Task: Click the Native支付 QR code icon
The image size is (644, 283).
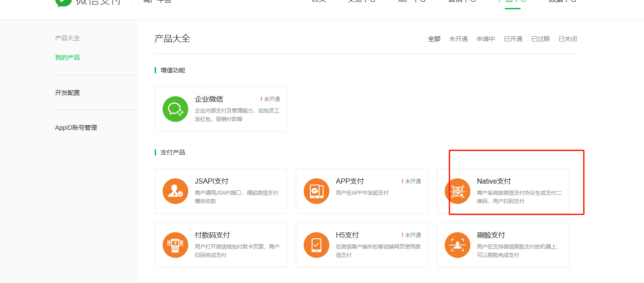Action: coord(458,191)
